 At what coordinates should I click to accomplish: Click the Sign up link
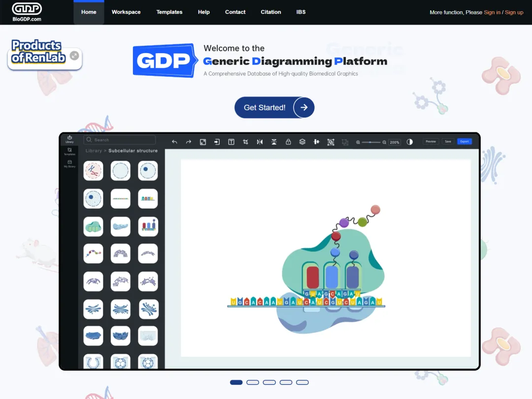(x=514, y=12)
